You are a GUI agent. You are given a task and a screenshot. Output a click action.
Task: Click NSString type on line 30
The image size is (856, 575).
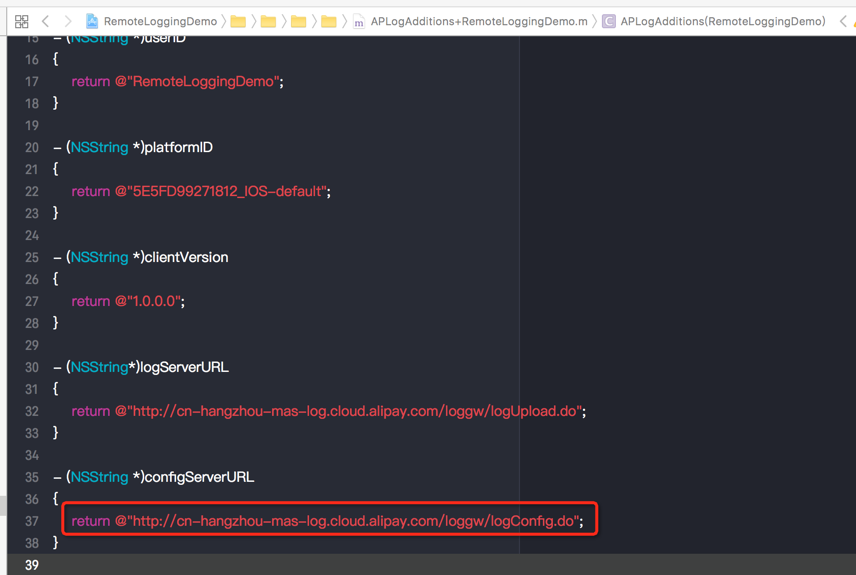click(x=99, y=367)
